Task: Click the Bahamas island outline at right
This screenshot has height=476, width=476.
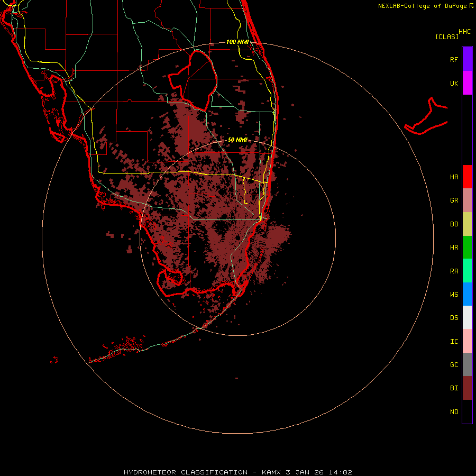Action: pos(426,117)
